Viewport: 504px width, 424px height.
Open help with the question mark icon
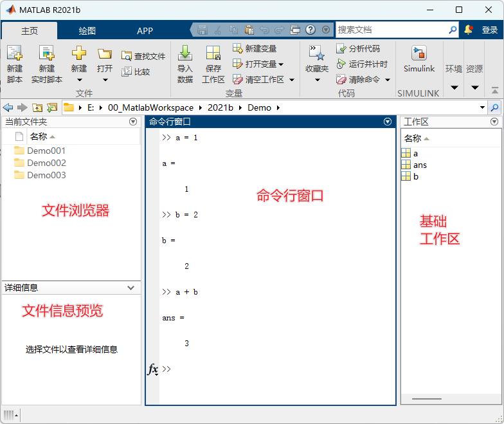coord(310,30)
